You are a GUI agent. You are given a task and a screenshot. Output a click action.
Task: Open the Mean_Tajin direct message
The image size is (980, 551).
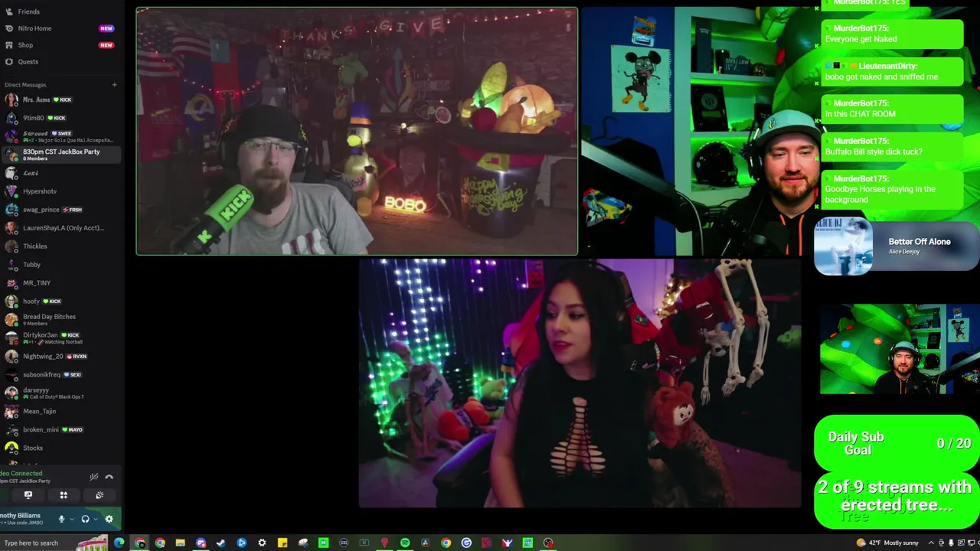(x=60, y=412)
